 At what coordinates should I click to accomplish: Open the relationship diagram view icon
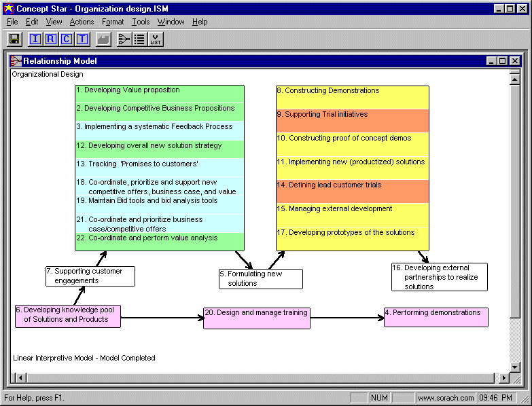point(124,39)
